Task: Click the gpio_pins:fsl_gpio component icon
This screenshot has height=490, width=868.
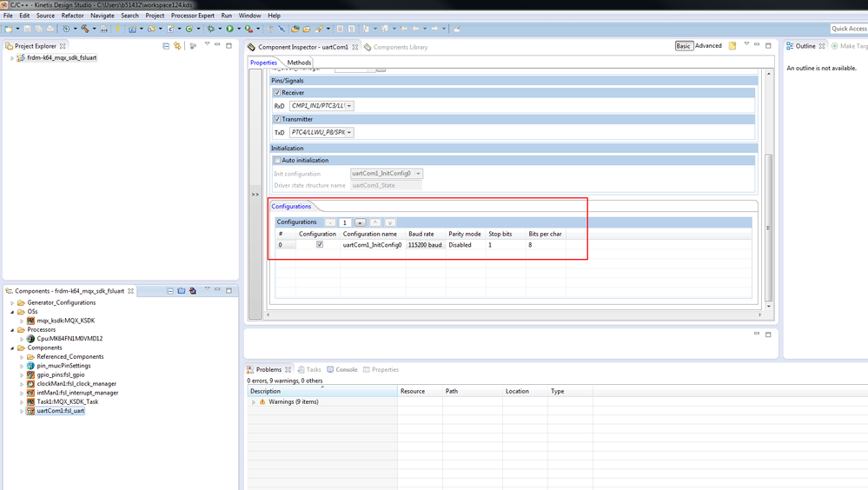Action: tap(31, 374)
